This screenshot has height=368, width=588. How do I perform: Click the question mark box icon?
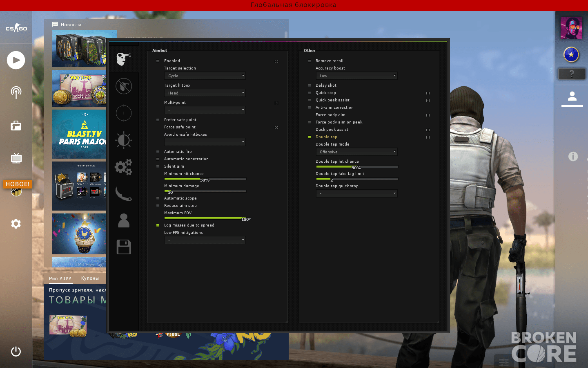coord(572,74)
